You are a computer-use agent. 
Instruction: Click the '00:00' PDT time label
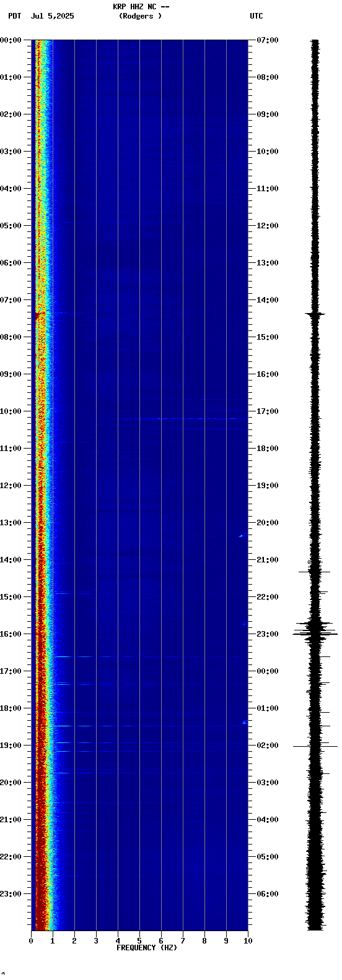tap(11, 40)
